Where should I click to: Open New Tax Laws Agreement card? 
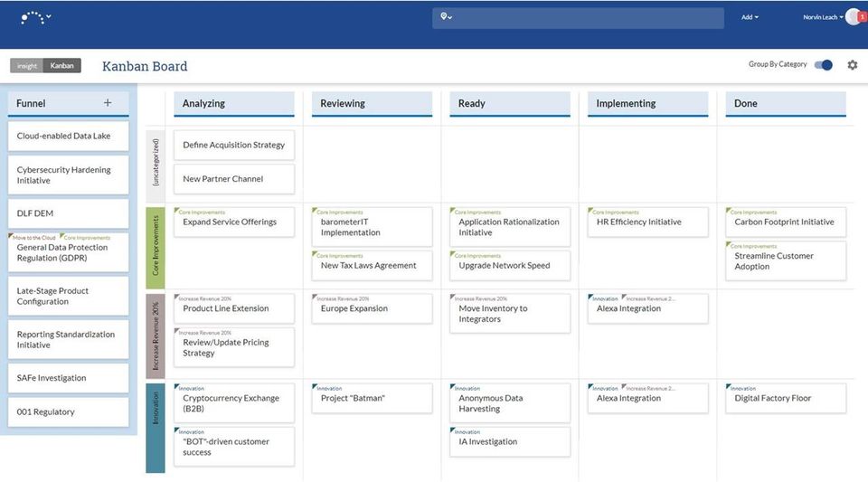[x=372, y=266]
